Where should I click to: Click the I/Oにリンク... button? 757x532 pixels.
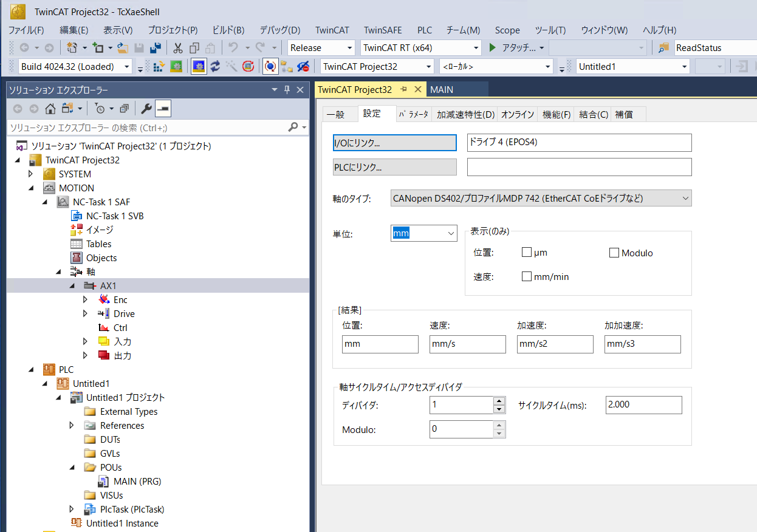pos(395,143)
